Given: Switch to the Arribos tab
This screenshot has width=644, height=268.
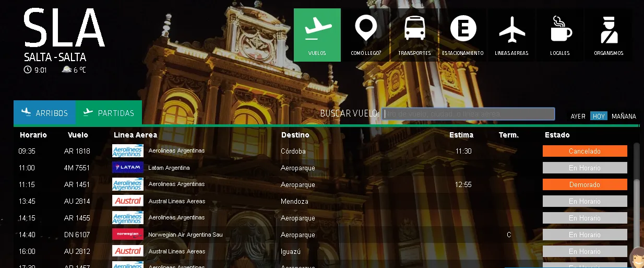Looking at the screenshot, I should [x=45, y=113].
